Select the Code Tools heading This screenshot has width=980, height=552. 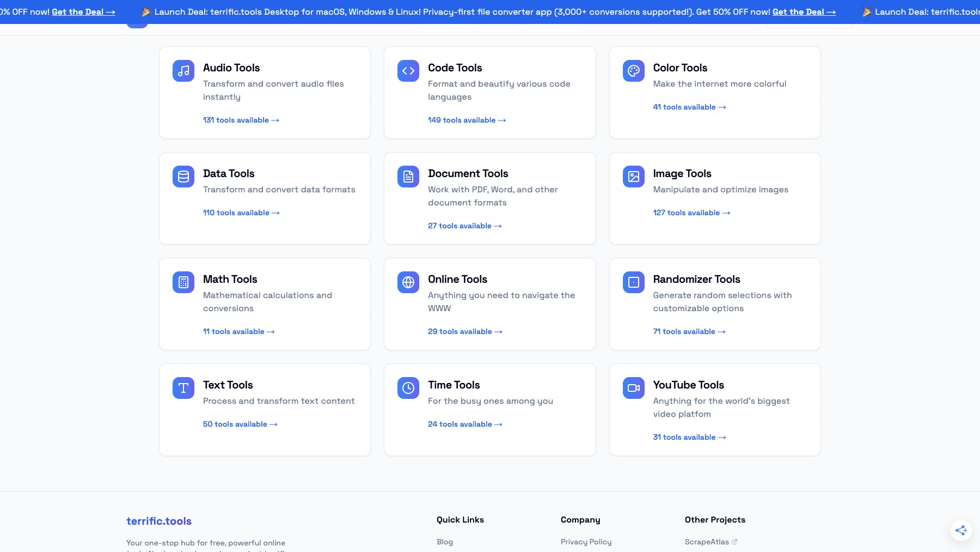pos(455,68)
